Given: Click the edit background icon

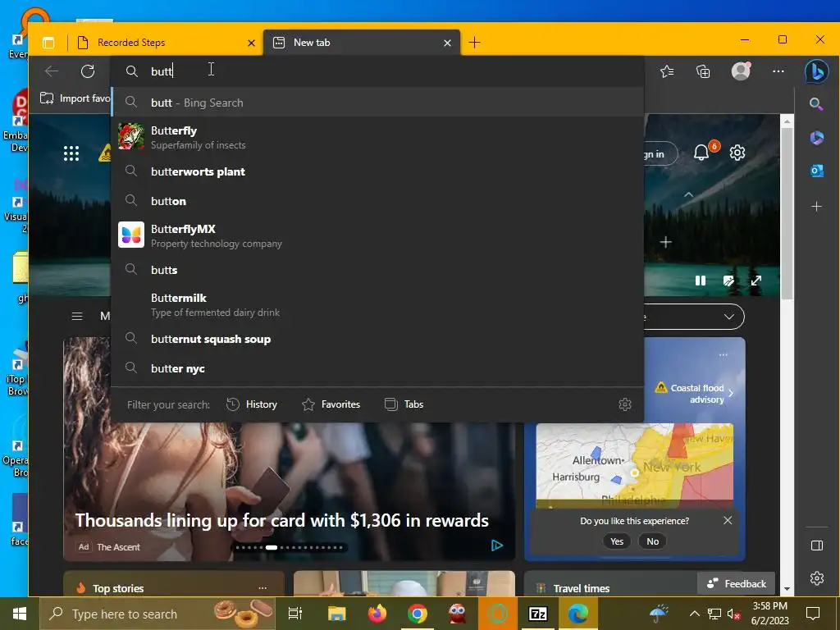Looking at the screenshot, I should click(728, 281).
